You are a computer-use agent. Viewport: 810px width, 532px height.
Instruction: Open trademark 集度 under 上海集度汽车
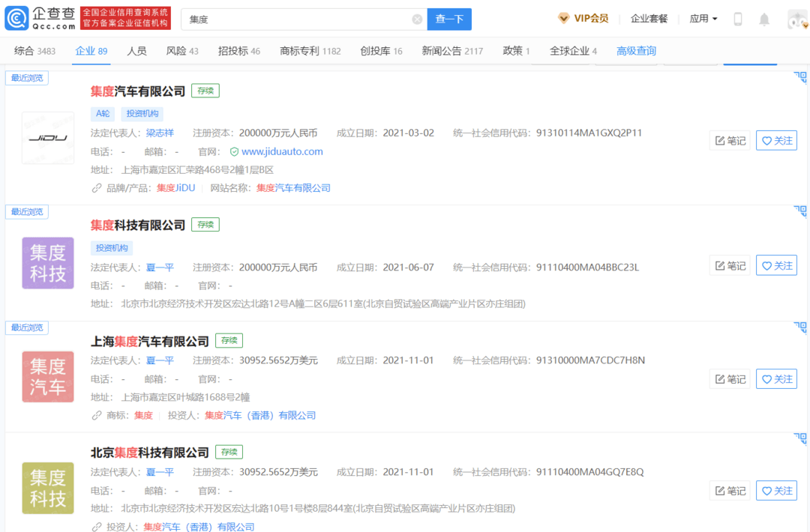[143, 415]
